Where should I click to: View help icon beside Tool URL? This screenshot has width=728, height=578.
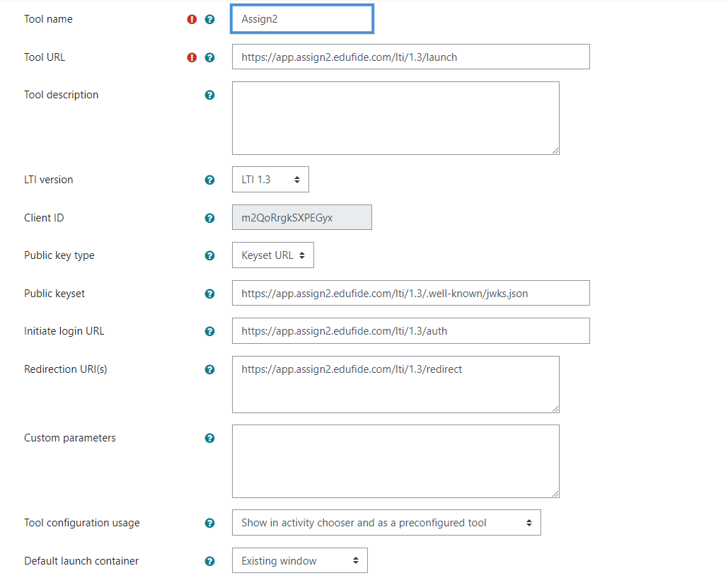pyautogui.click(x=209, y=57)
